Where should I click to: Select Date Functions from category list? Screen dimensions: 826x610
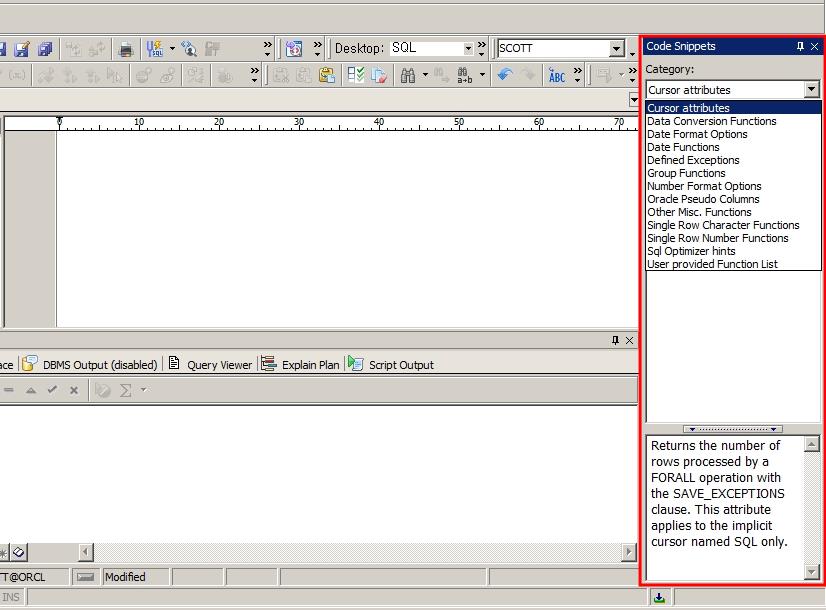[x=683, y=147]
